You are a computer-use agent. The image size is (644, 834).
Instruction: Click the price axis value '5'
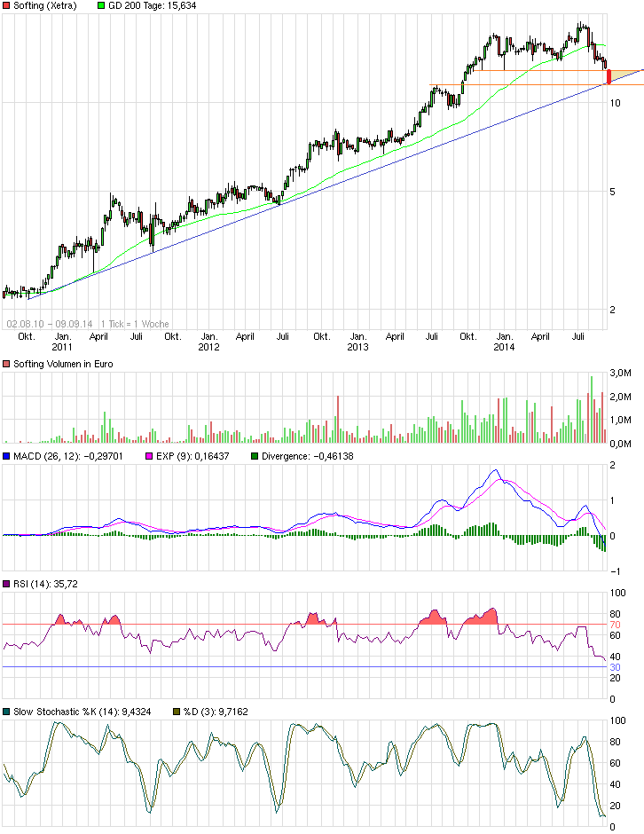(613, 192)
